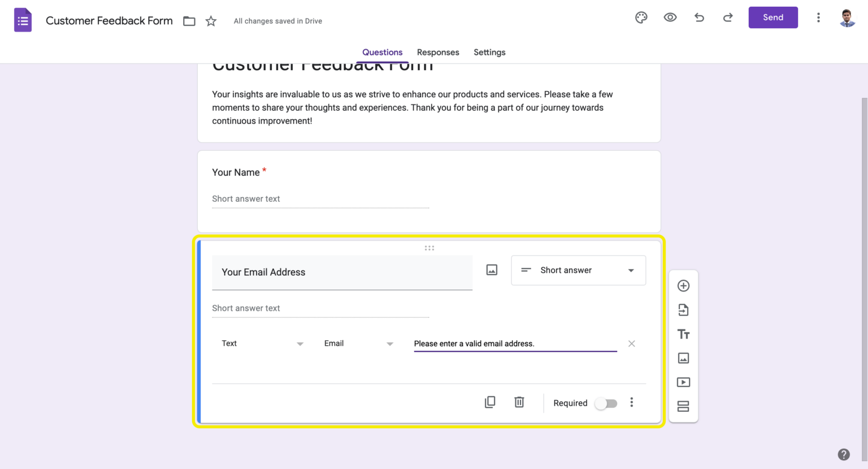Open the Short answer question type dropdown
Image resolution: width=868 pixels, height=469 pixels.
pos(578,270)
